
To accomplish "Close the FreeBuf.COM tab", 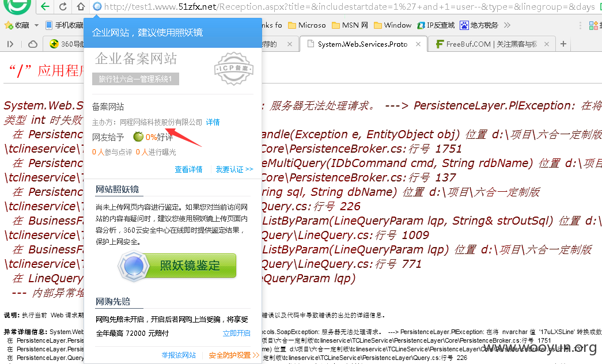I will pyautogui.click(x=546, y=44).
